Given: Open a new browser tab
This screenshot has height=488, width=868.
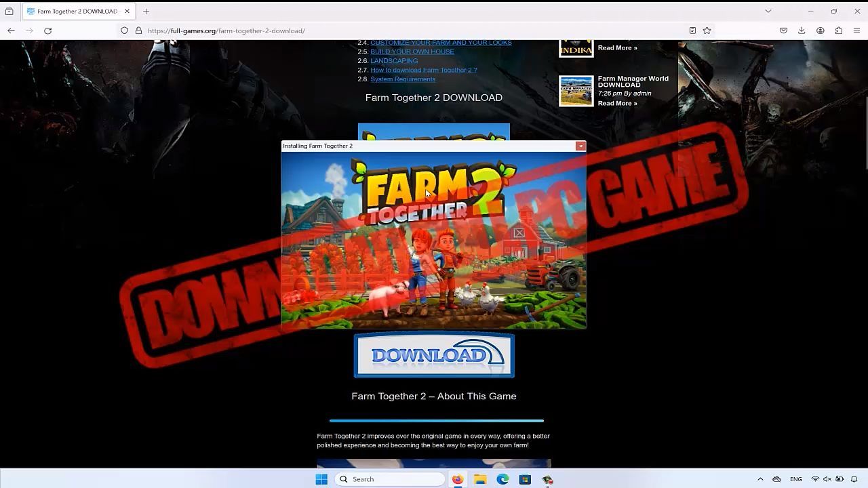Looking at the screenshot, I should (146, 12).
